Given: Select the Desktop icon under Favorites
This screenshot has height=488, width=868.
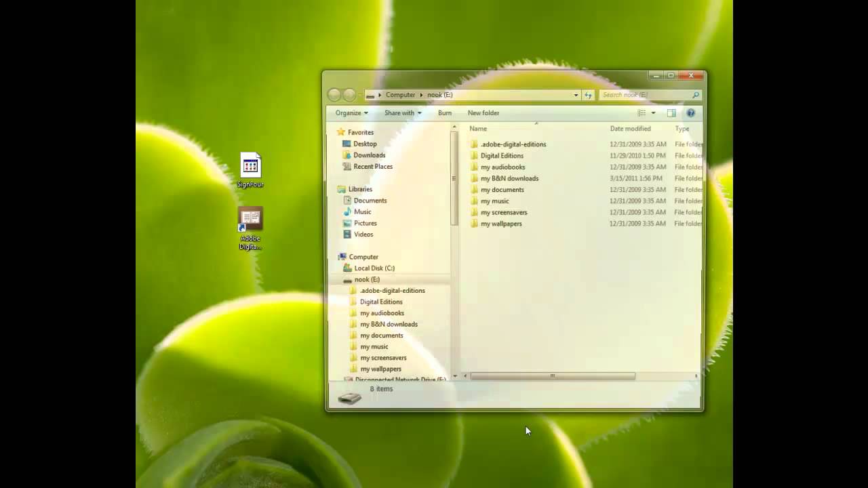Looking at the screenshot, I should tap(347, 144).
